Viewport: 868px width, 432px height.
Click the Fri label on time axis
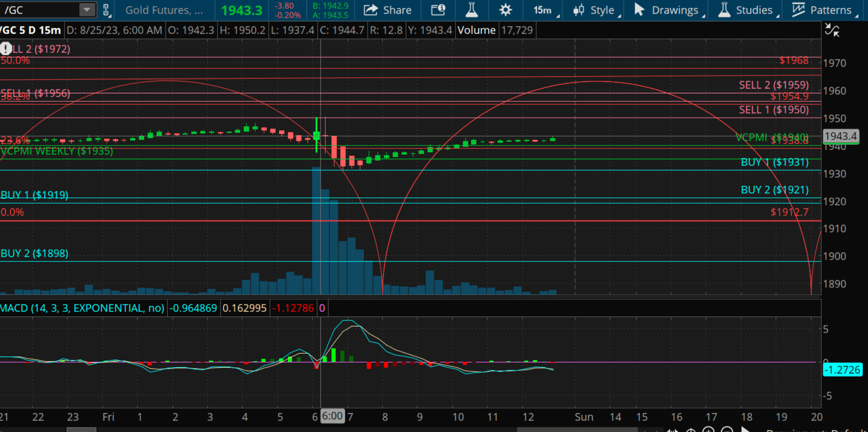click(x=108, y=417)
